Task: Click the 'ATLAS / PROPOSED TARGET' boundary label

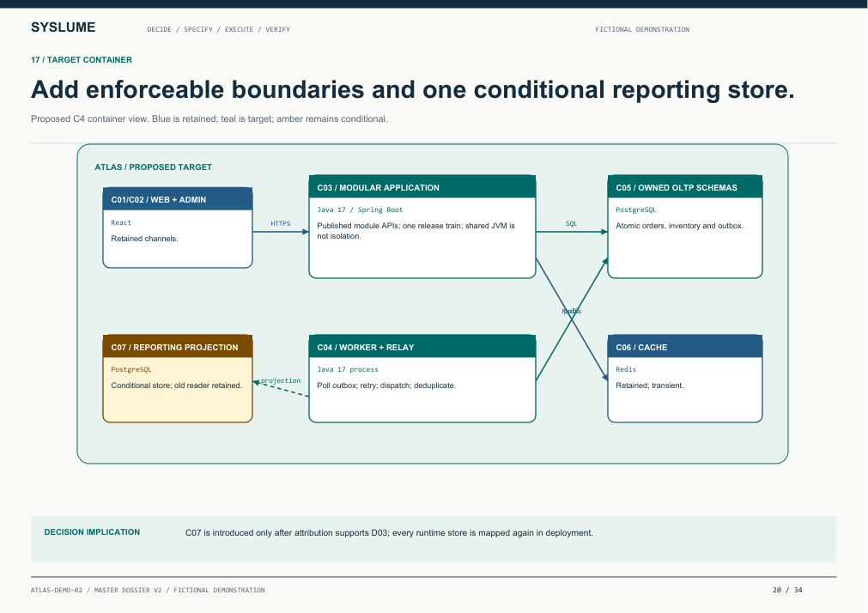Action: tap(154, 167)
